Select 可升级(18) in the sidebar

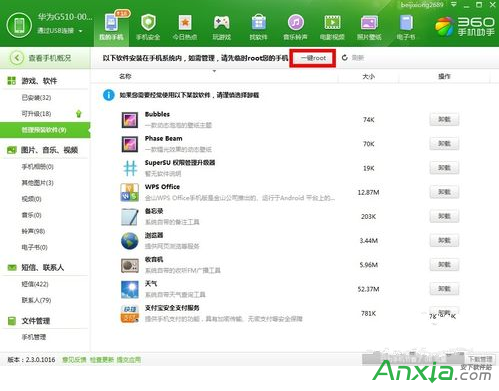coord(36,114)
